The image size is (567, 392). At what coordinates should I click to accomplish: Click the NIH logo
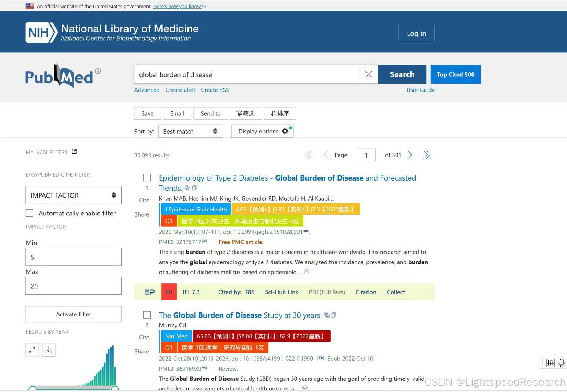pyautogui.click(x=41, y=32)
